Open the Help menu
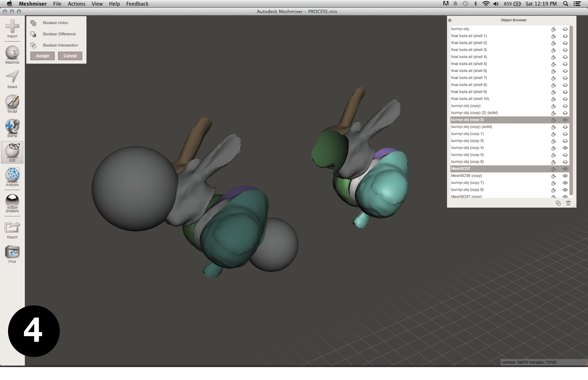This screenshot has height=380, width=588. [x=114, y=4]
